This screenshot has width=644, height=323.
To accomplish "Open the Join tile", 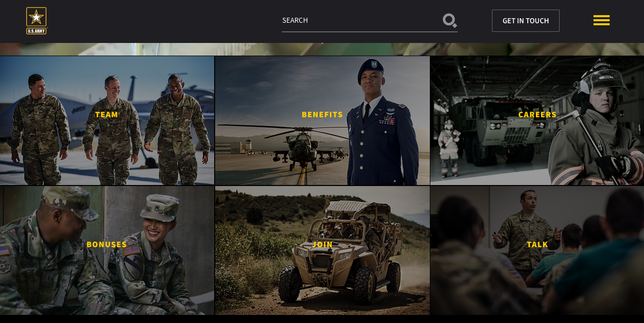I will click(x=322, y=250).
